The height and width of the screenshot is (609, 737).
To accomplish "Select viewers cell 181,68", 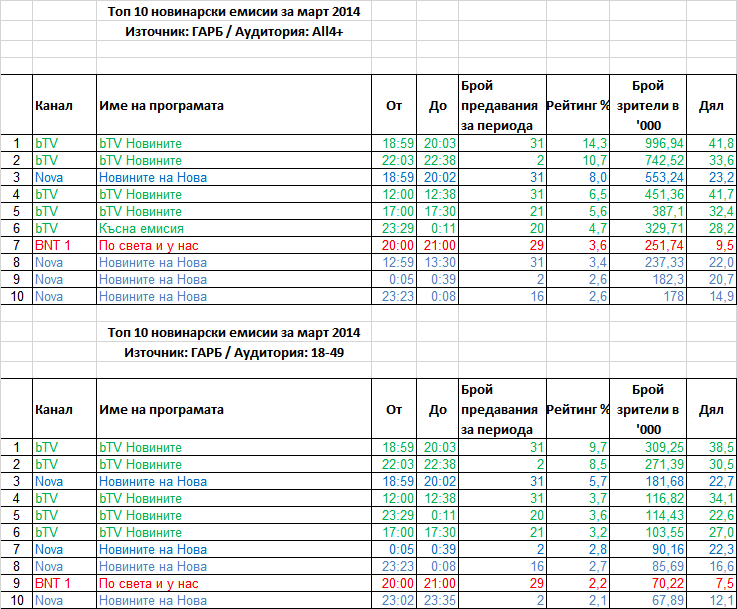I will point(664,481).
